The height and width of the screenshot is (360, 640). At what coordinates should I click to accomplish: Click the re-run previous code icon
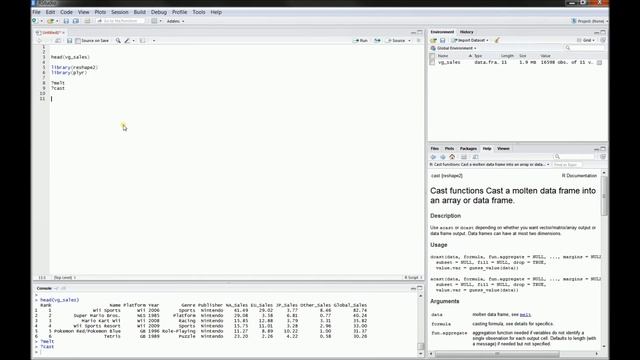click(377, 40)
